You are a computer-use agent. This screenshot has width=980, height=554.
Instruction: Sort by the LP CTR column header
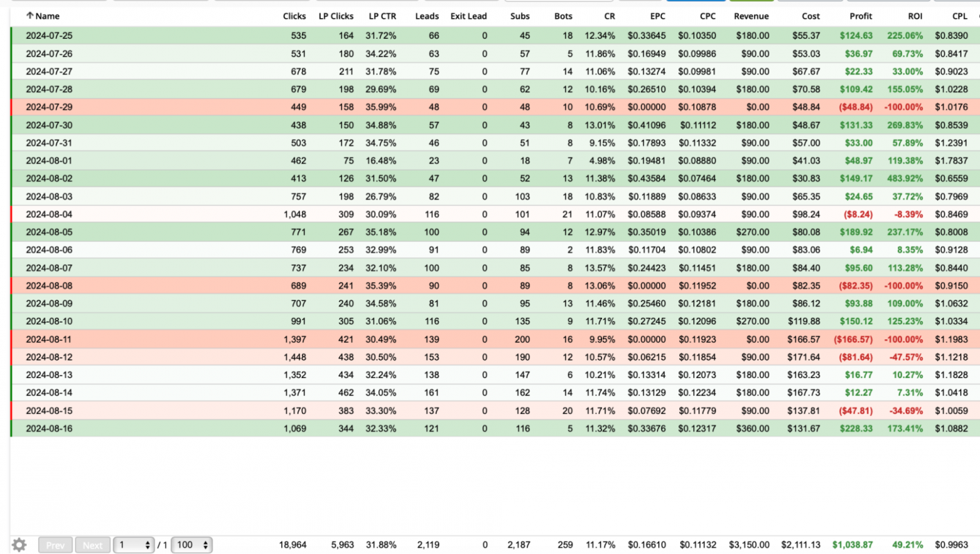pos(382,16)
